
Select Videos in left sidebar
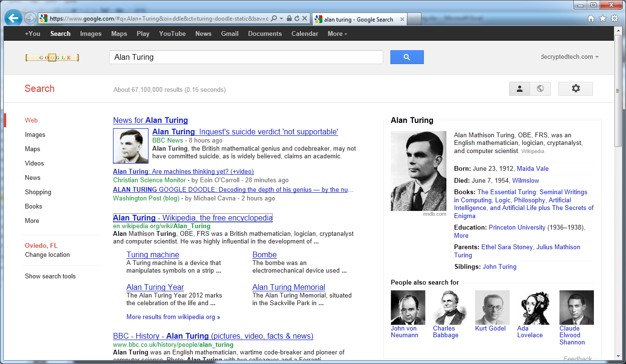pos(34,163)
